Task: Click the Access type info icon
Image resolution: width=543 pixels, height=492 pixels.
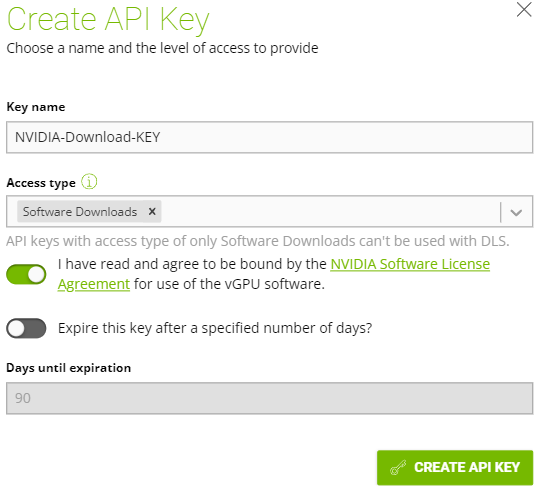Action: coord(89,181)
